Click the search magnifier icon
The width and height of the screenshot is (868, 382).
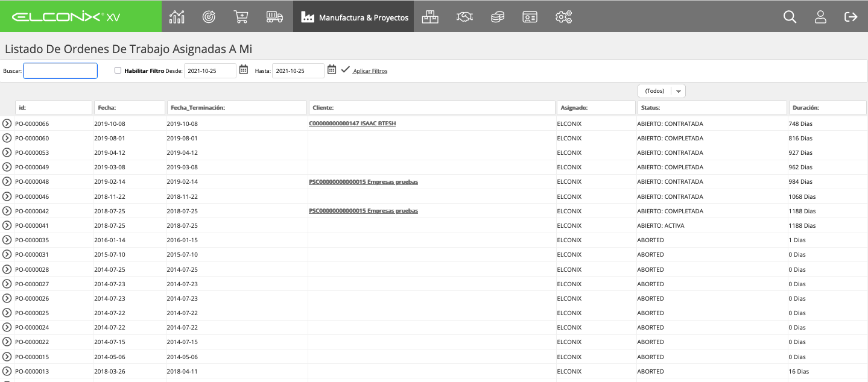pyautogui.click(x=790, y=17)
